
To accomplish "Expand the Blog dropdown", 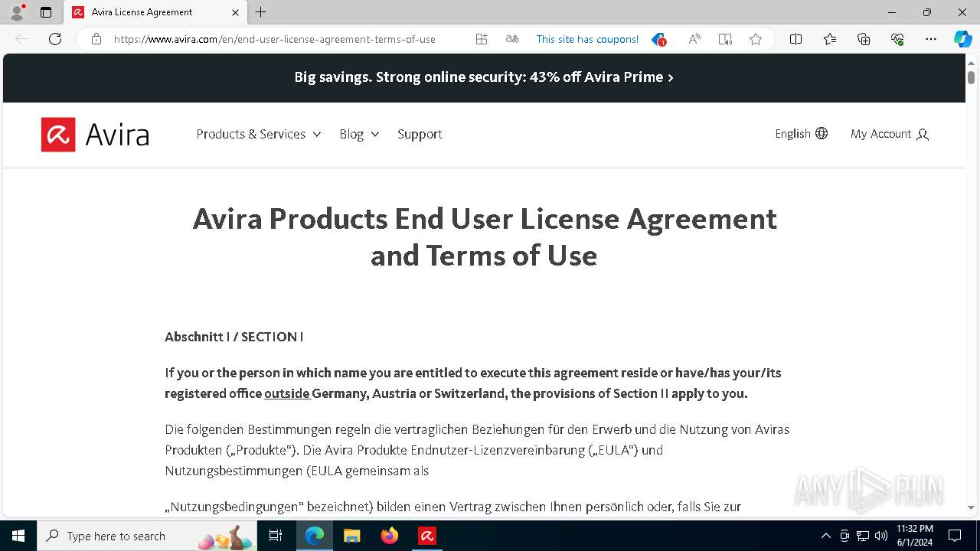I will (x=359, y=134).
